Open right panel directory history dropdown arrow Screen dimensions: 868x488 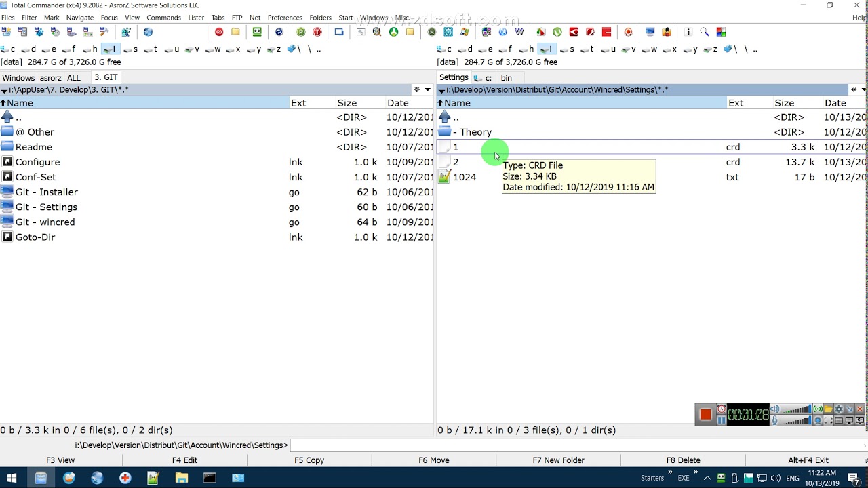click(x=864, y=89)
